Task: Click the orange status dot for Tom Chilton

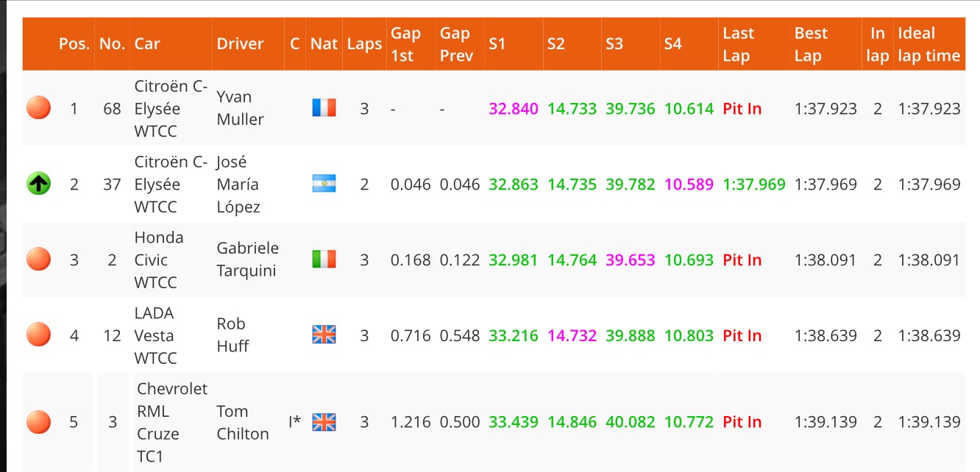Action: pyautogui.click(x=38, y=422)
